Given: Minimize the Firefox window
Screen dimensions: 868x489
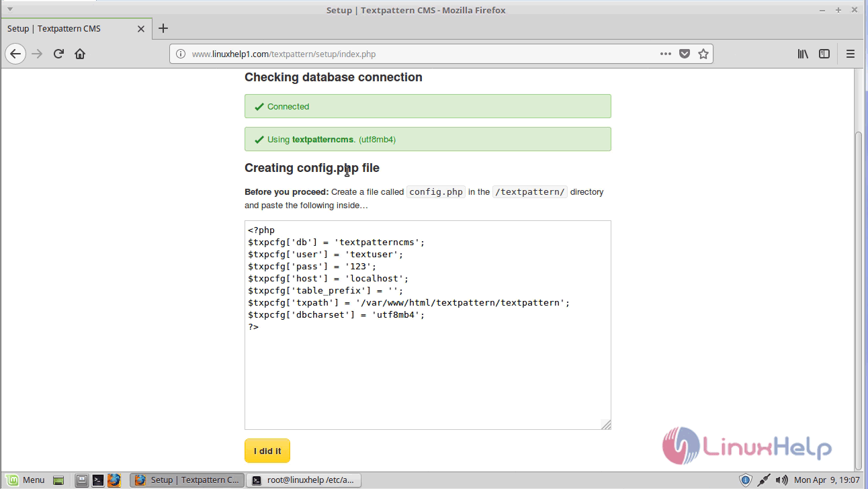Looking at the screenshot, I should (x=822, y=10).
